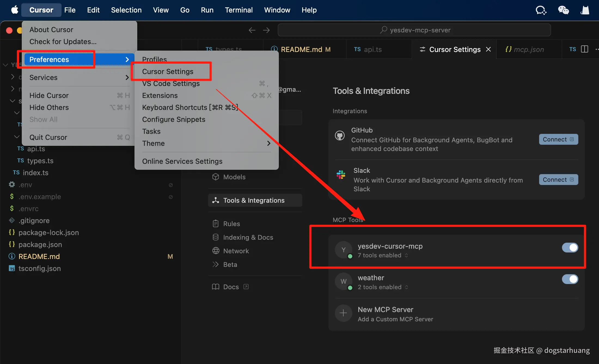This screenshot has height=364, width=599.
Task: Select Cursor Settings menu entry
Action: 168,72
